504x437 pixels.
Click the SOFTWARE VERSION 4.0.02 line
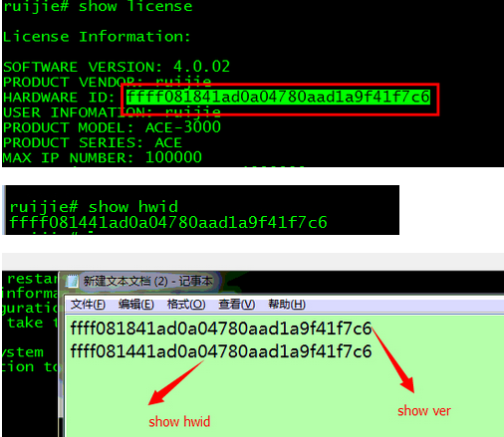117,67
